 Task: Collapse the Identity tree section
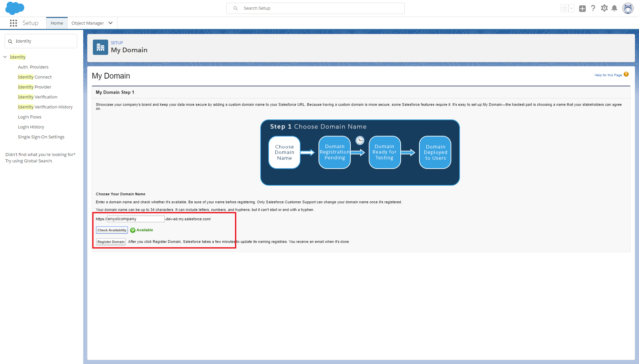[5, 57]
